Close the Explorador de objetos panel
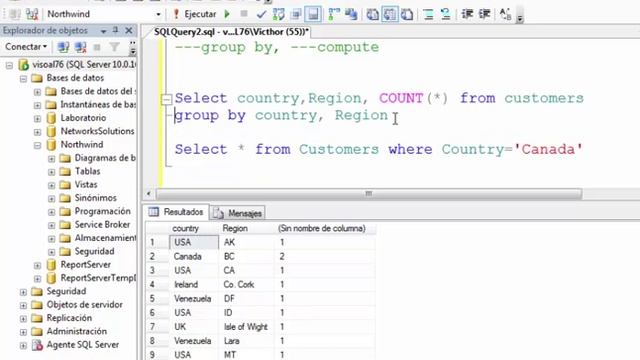 tap(129, 30)
